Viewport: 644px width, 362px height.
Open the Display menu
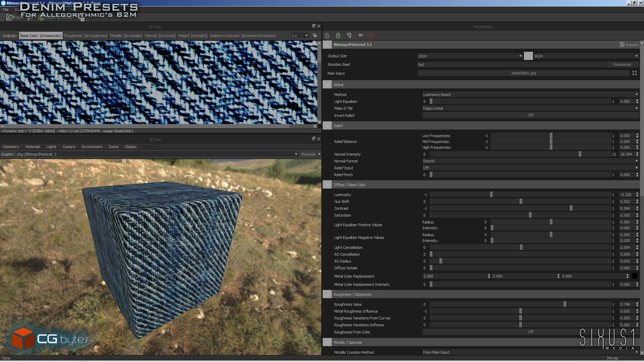(131, 147)
